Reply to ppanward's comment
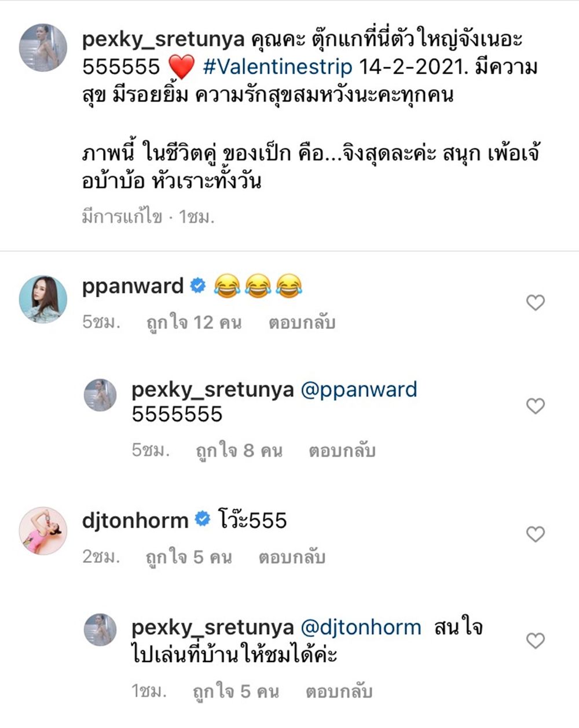The image size is (579, 728). tap(302, 322)
